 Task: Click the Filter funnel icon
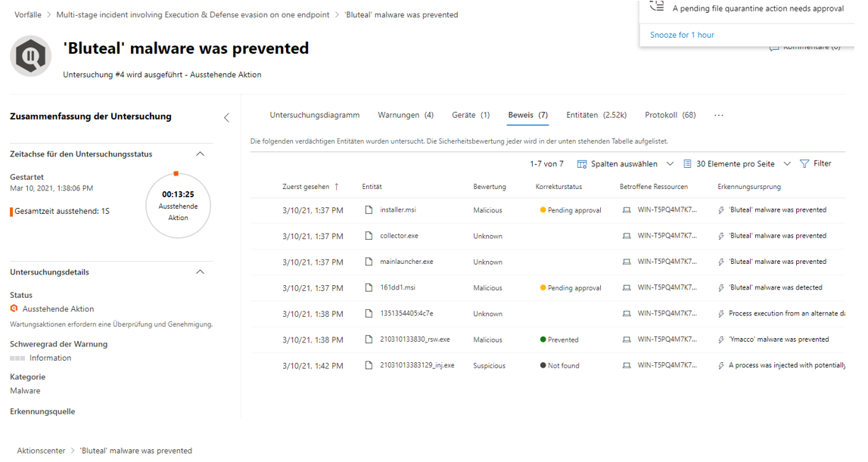(x=804, y=164)
